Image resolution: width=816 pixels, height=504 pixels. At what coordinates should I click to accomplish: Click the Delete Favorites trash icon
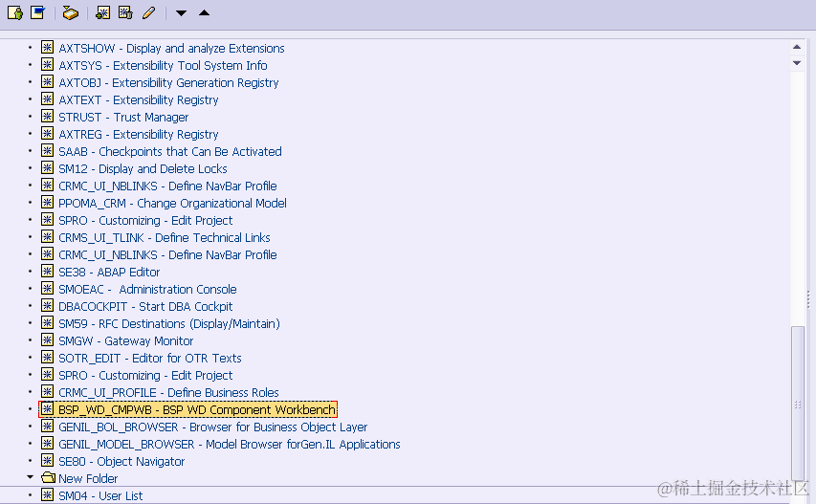pyautogui.click(x=125, y=12)
